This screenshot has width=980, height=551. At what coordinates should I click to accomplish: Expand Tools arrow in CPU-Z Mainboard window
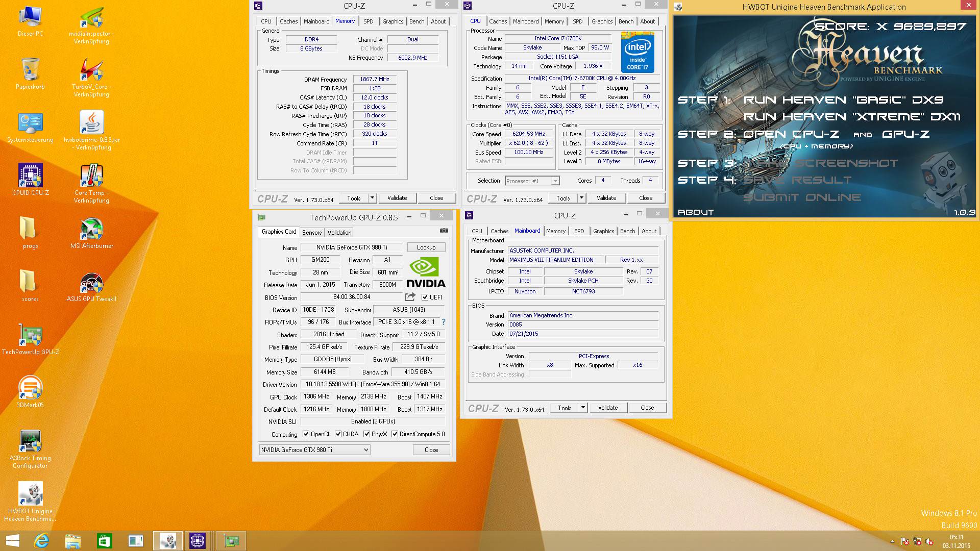click(x=583, y=408)
